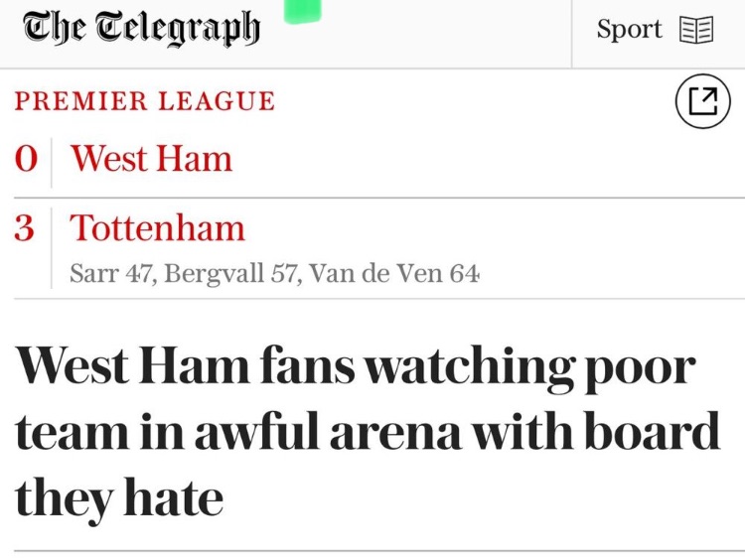The image size is (745, 560).
Task: Open the Sport section label
Action: (629, 30)
